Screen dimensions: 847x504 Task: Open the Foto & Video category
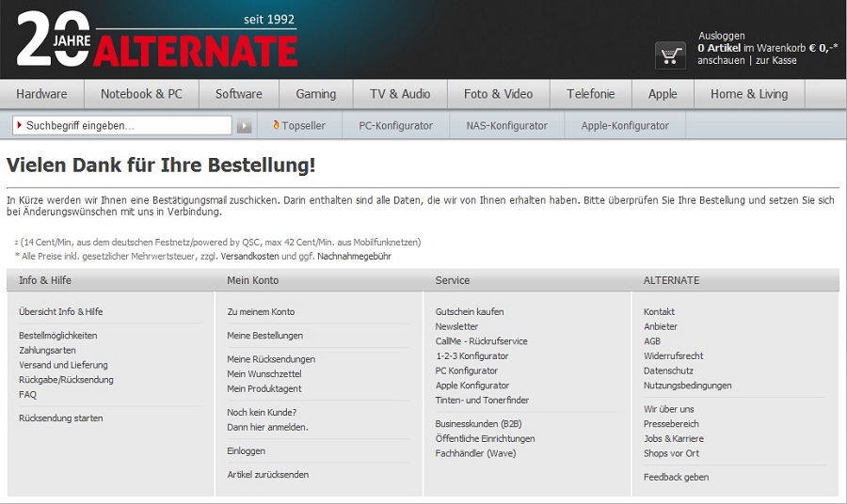pyautogui.click(x=499, y=94)
